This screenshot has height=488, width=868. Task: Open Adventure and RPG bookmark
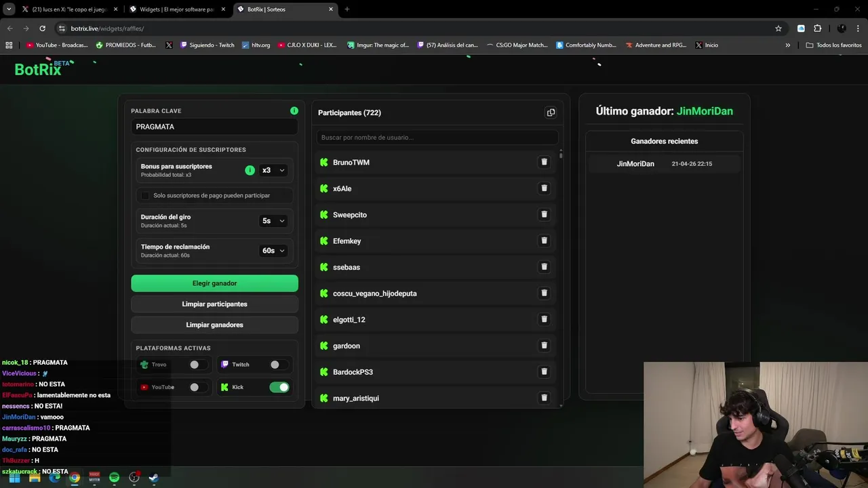tap(656, 45)
